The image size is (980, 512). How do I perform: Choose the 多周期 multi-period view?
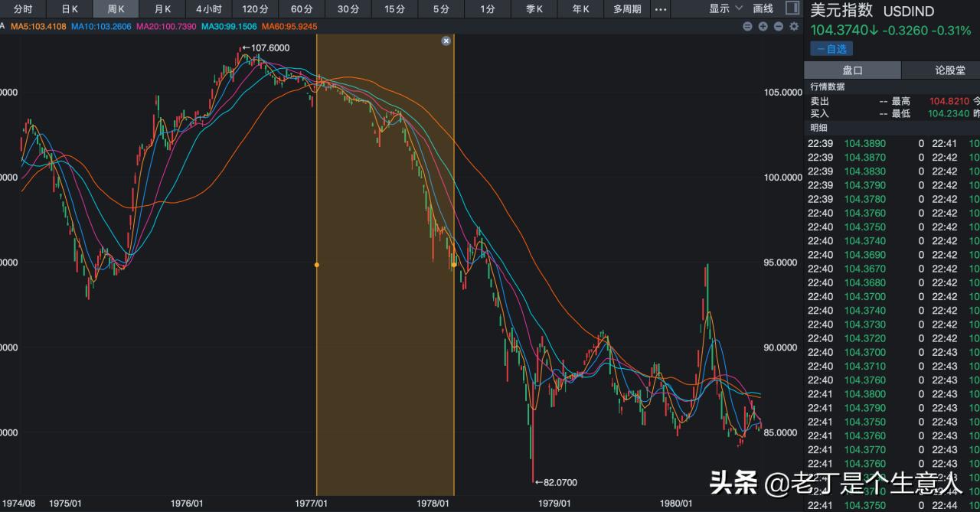click(x=627, y=9)
